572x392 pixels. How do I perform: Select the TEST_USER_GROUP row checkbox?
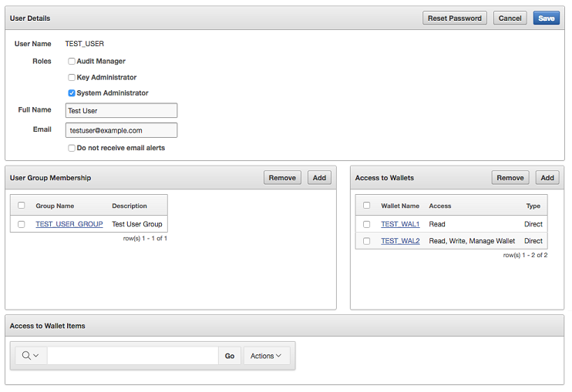coord(22,224)
